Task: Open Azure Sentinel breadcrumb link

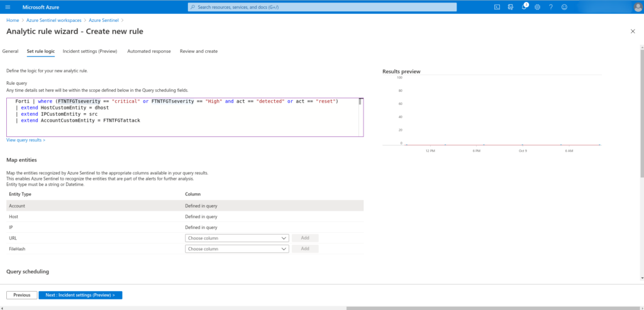Action: (x=104, y=20)
